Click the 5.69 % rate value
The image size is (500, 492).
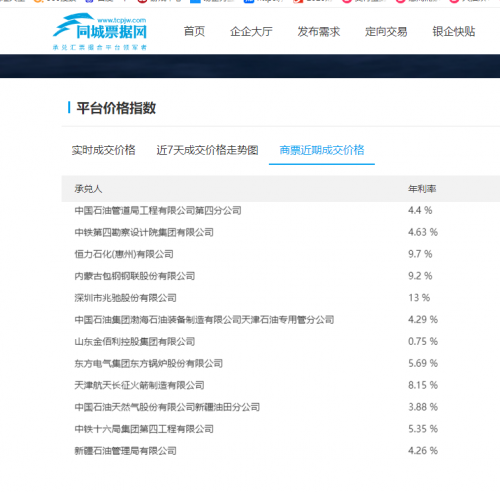423,363
